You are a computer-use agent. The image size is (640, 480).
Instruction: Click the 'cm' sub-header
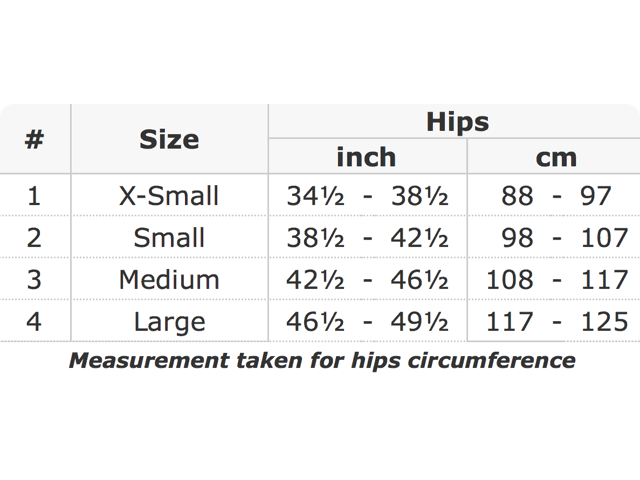(x=556, y=157)
